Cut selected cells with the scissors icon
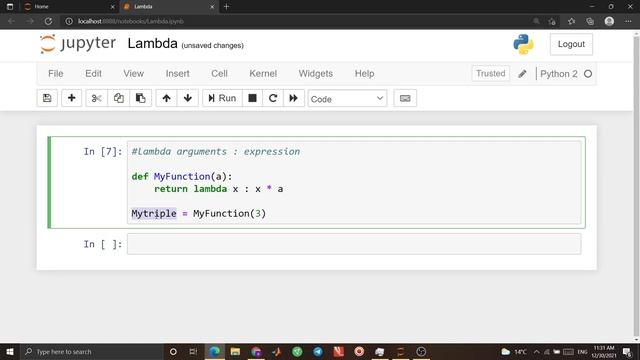This screenshot has height=360, width=640. 97,98
